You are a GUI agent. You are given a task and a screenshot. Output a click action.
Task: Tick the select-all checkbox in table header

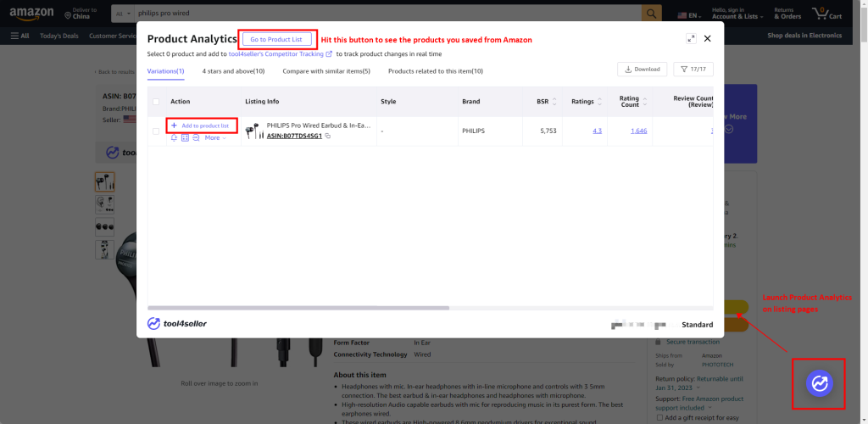click(156, 101)
